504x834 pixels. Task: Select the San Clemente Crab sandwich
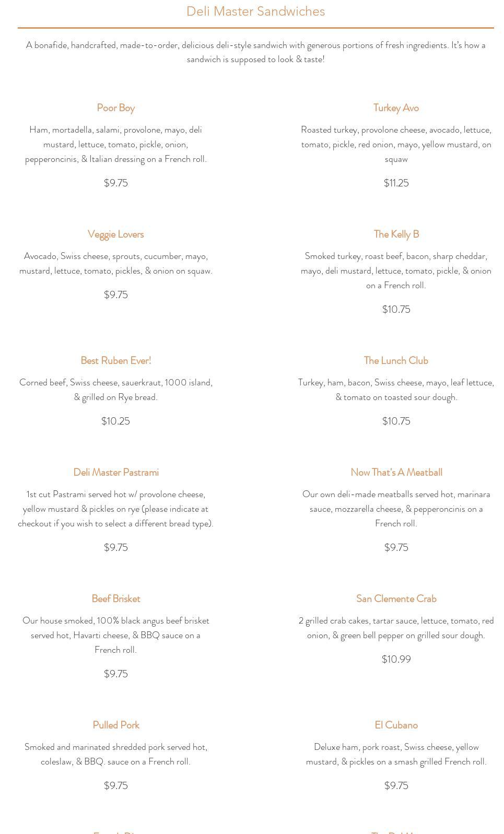[x=396, y=599]
